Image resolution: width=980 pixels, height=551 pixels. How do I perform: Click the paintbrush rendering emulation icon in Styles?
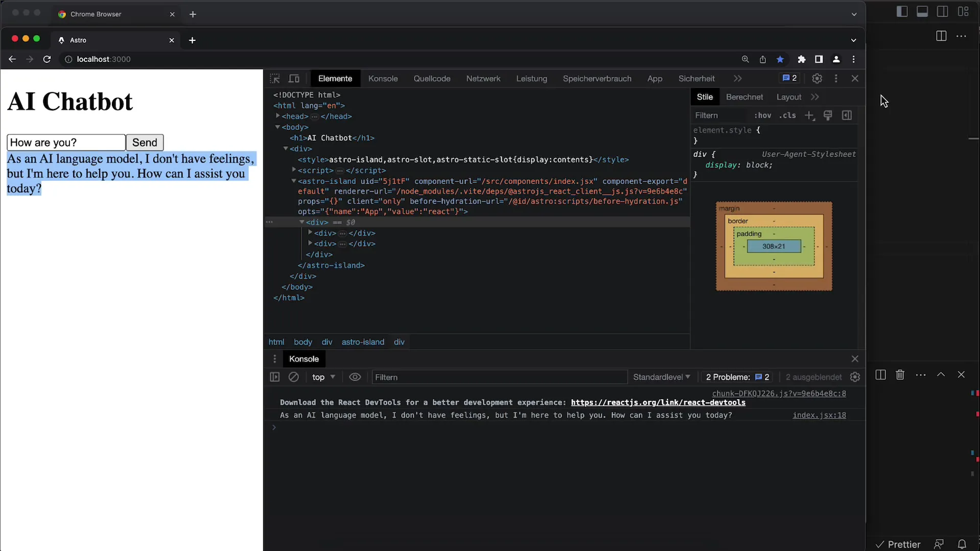828,116
